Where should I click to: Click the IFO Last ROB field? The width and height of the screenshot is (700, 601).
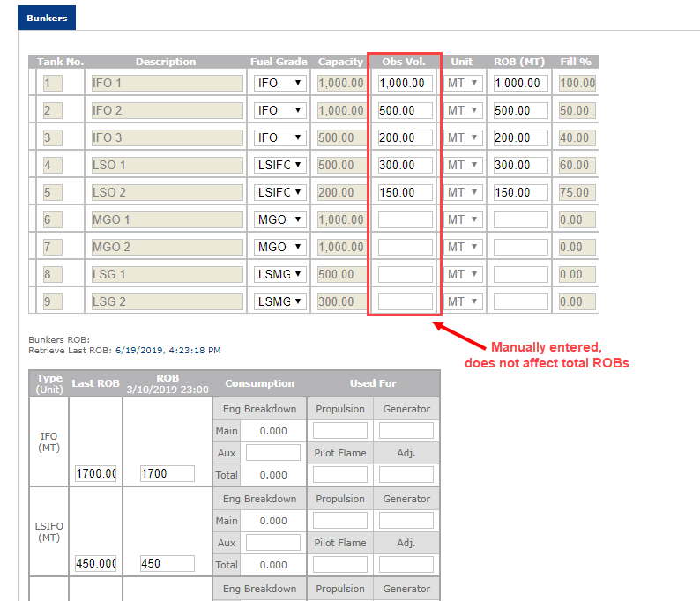(96, 474)
